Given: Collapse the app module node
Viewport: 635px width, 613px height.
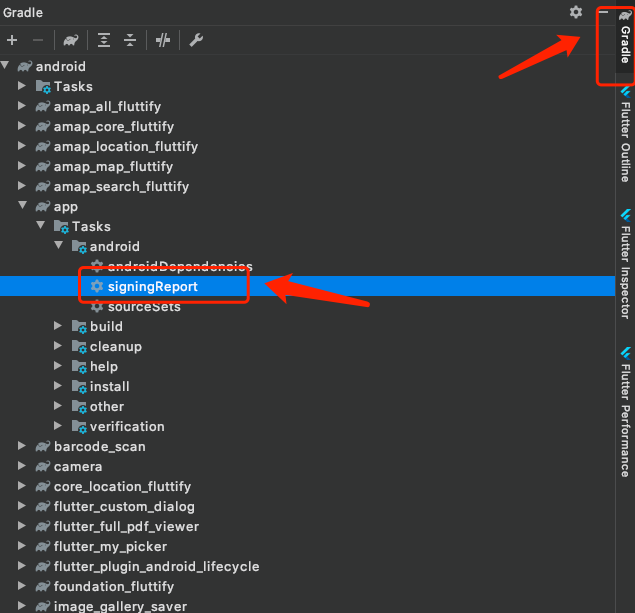Looking at the screenshot, I should point(23,205).
